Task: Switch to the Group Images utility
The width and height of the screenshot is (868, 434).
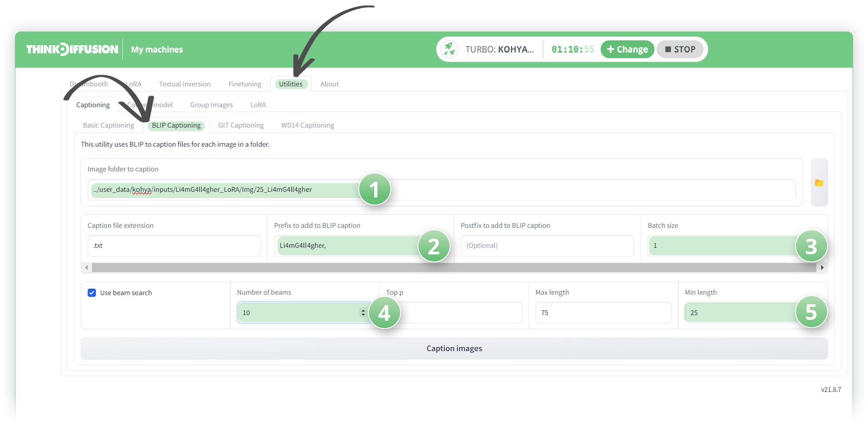Action: coord(211,105)
